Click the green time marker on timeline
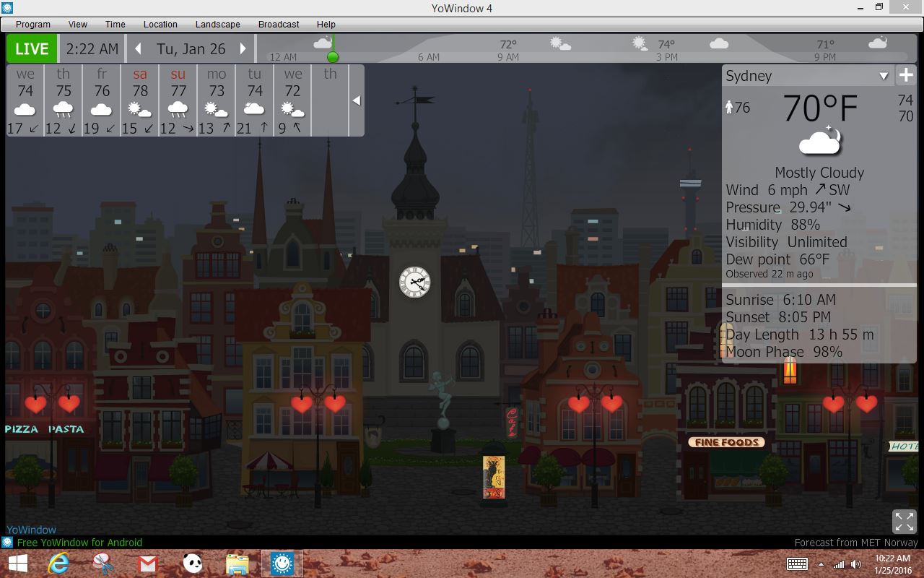Screen dimensions: 924x578 click(333, 56)
